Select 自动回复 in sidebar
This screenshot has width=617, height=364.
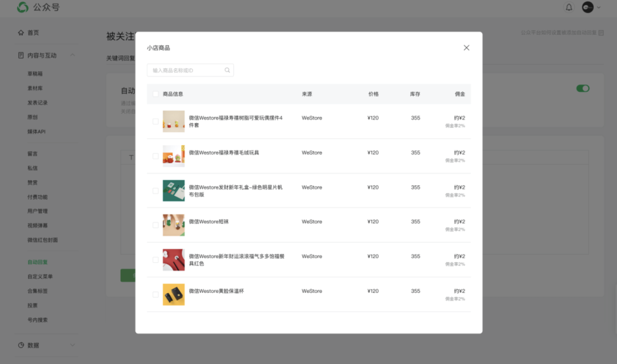37,262
